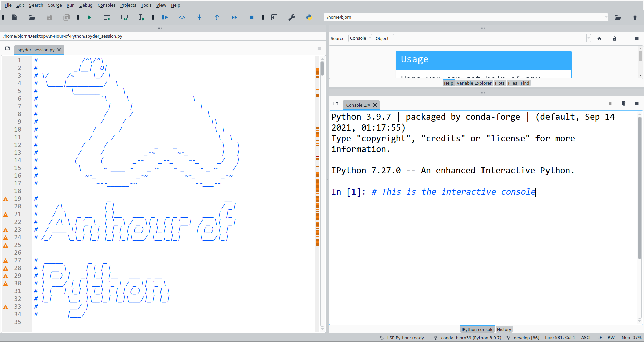
Task: Click the develop git branch status
Action: [x=523, y=338]
